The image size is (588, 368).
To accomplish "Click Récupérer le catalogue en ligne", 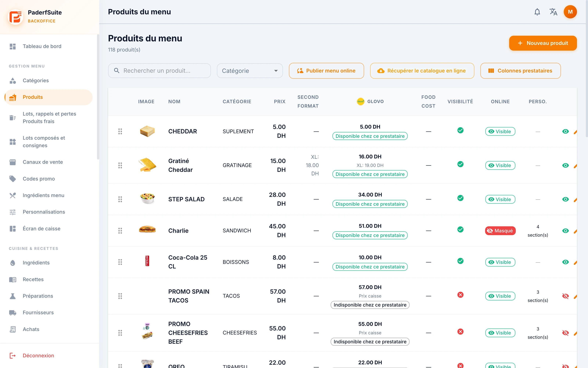I will 422,71.
